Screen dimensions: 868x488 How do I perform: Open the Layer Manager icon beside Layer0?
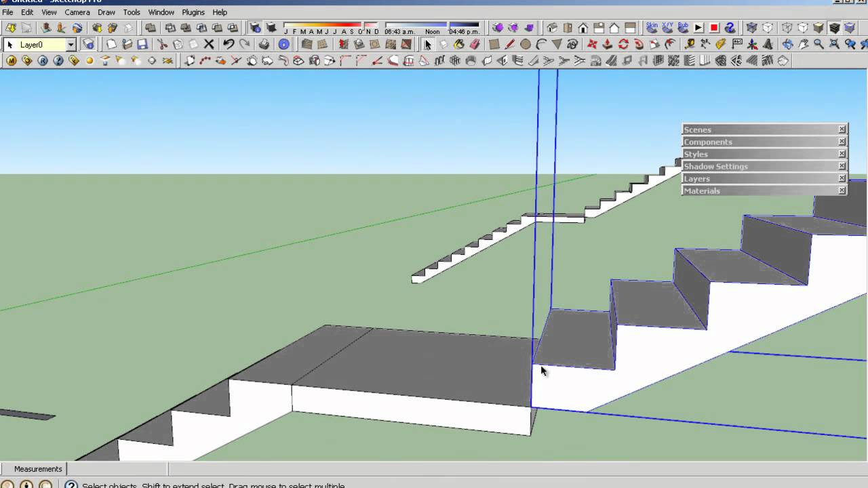[88, 45]
